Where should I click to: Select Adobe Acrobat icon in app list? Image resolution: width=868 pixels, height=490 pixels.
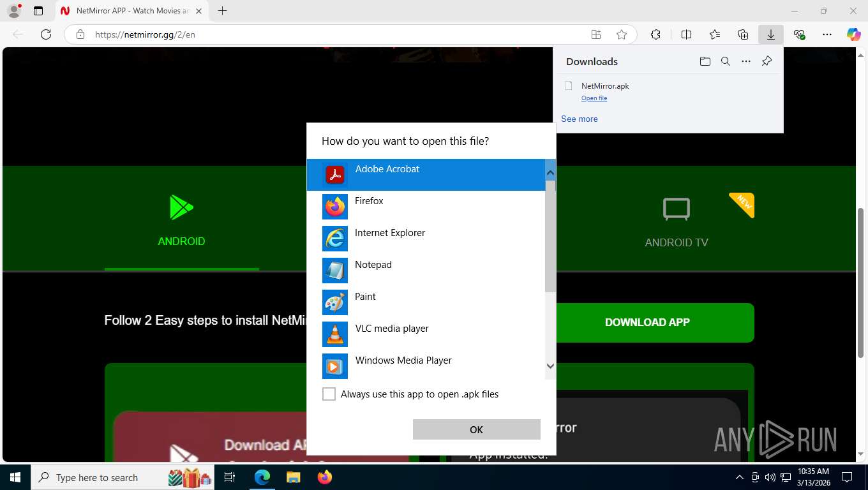[335, 175]
